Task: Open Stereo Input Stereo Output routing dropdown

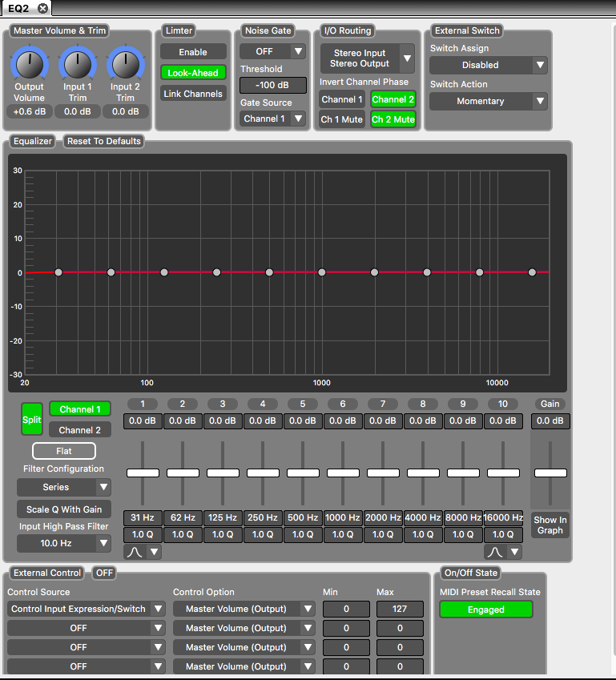Action: coord(367,58)
